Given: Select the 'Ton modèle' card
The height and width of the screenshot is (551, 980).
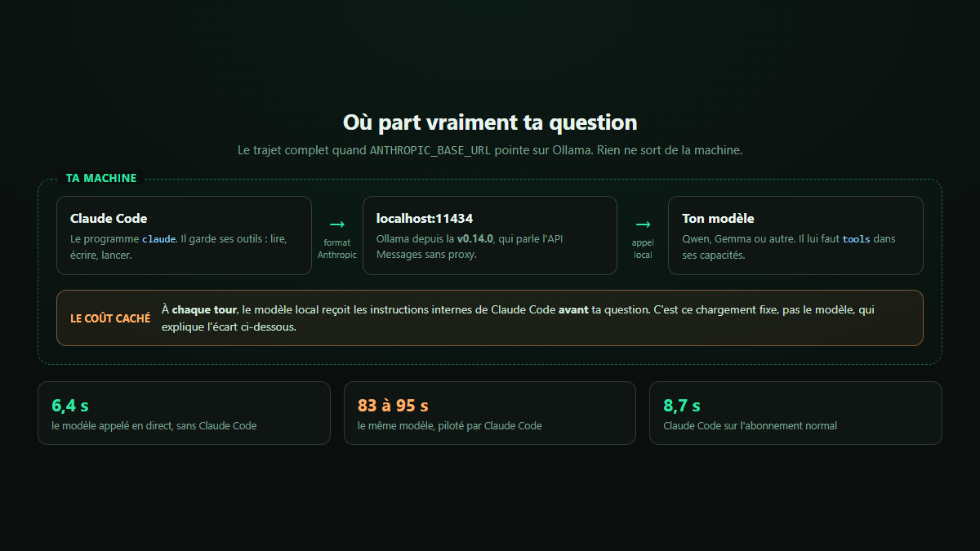Looking at the screenshot, I should pos(795,235).
